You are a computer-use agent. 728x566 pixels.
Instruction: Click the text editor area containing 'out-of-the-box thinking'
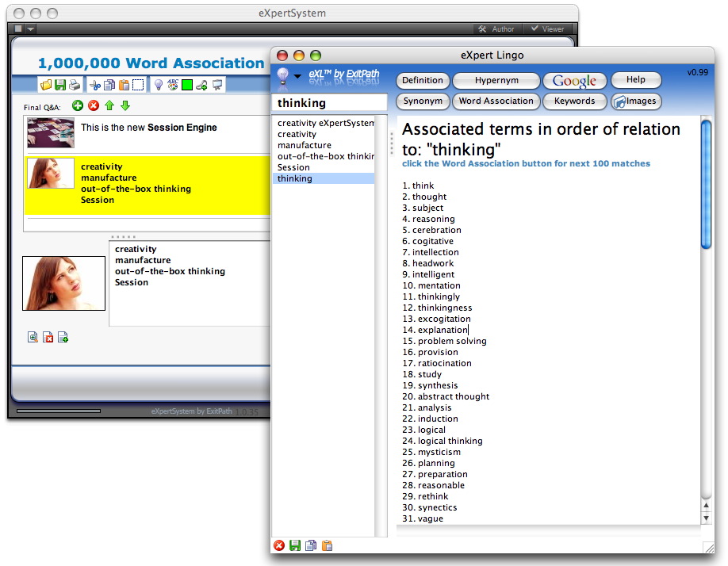pyautogui.click(x=190, y=284)
